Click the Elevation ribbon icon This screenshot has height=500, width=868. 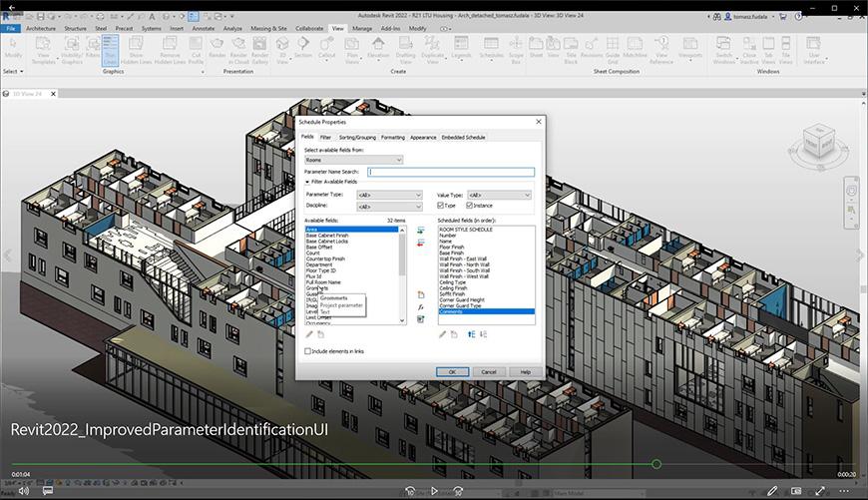(x=378, y=47)
